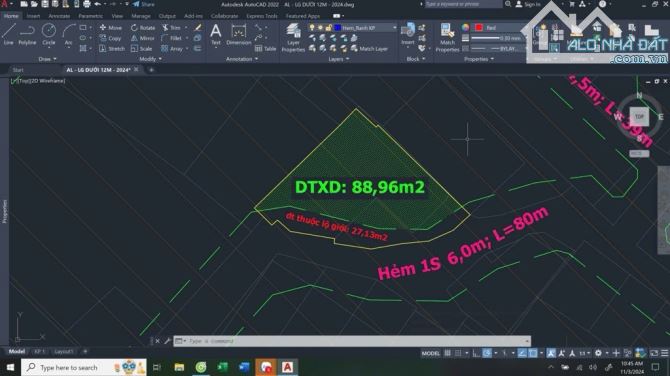Screen dimensions: 670x376
Task: Click the Sign In button
Action: click(528, 4)
